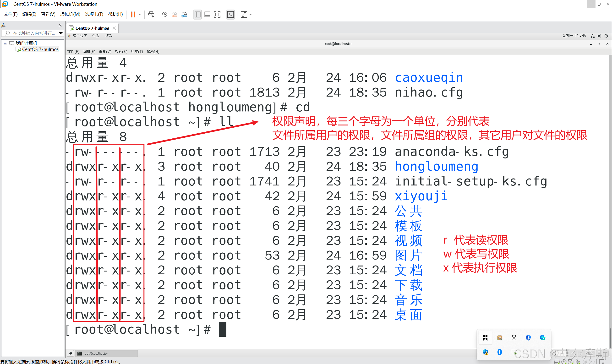The width and height of the screenshot is (612, 364).
Task: Click the guest power icon in top bar
Action: [x=606, y=36]
